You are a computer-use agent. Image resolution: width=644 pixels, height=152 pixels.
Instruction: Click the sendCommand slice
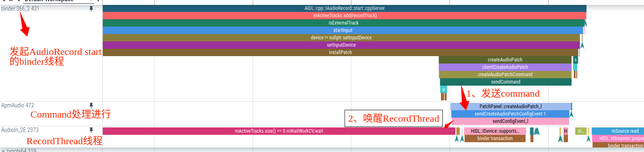pos(506,82)
